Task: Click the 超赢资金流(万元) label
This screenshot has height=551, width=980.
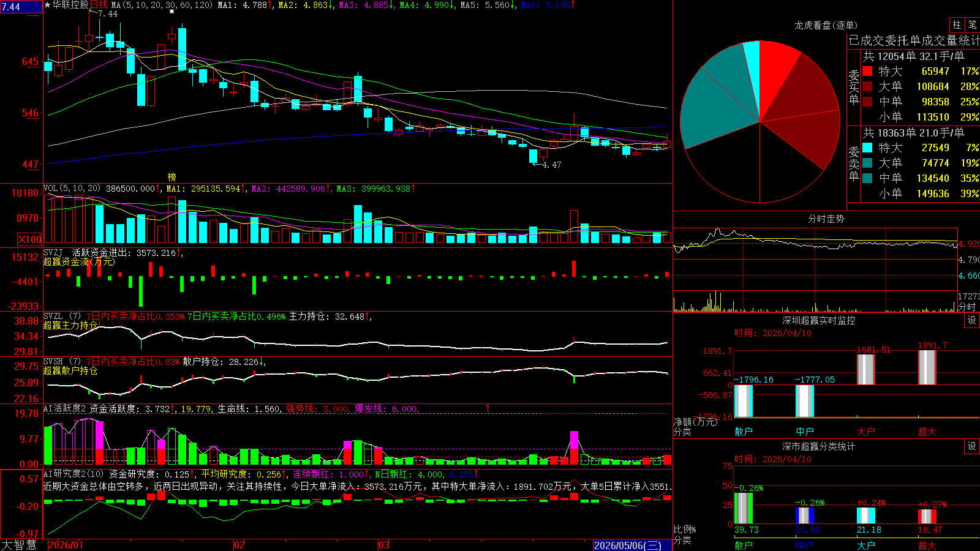Action: click(x=79, y=261)
